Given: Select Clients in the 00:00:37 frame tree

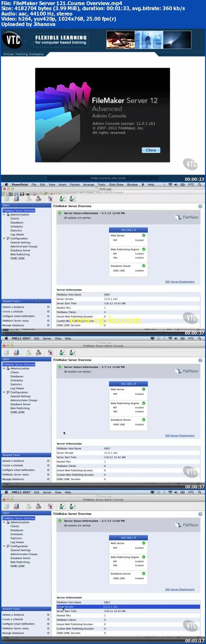Looking at the screenshot, I should pyautogui.click(x=15, y=219).
